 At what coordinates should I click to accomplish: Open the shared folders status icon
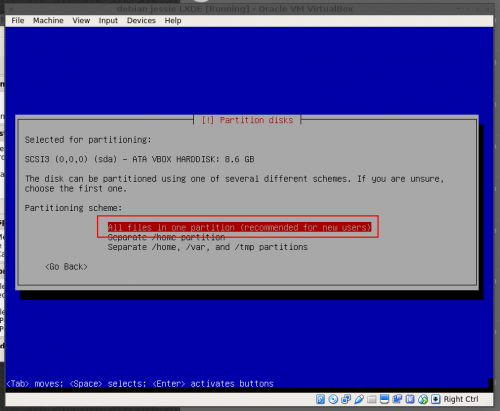click(372, 399)
